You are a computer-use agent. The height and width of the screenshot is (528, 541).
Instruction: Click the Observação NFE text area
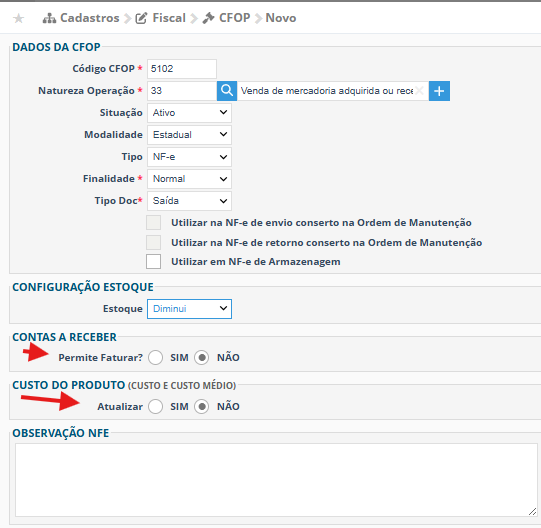276,480
